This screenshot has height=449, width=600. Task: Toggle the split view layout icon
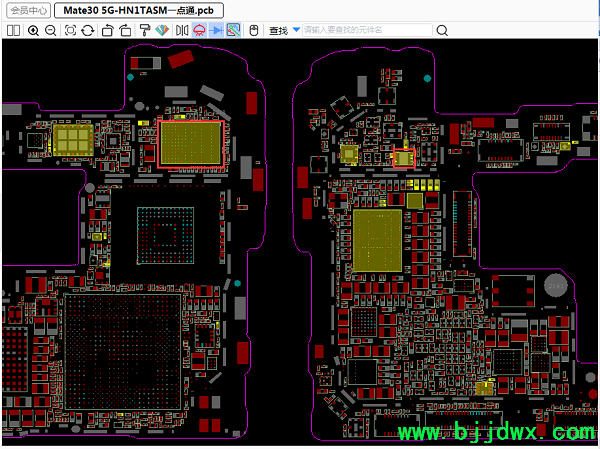coord(13,30)
